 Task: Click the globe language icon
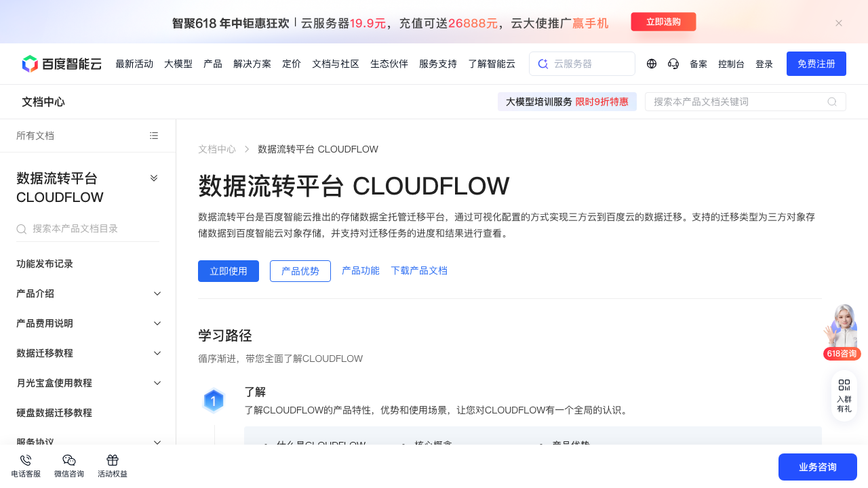652,64
